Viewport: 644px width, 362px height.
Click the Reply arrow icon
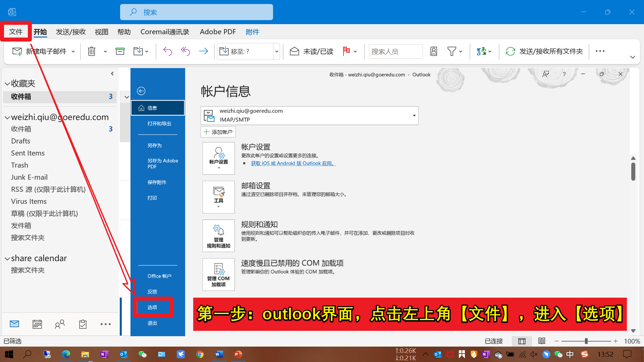click(x=167, y=51)
